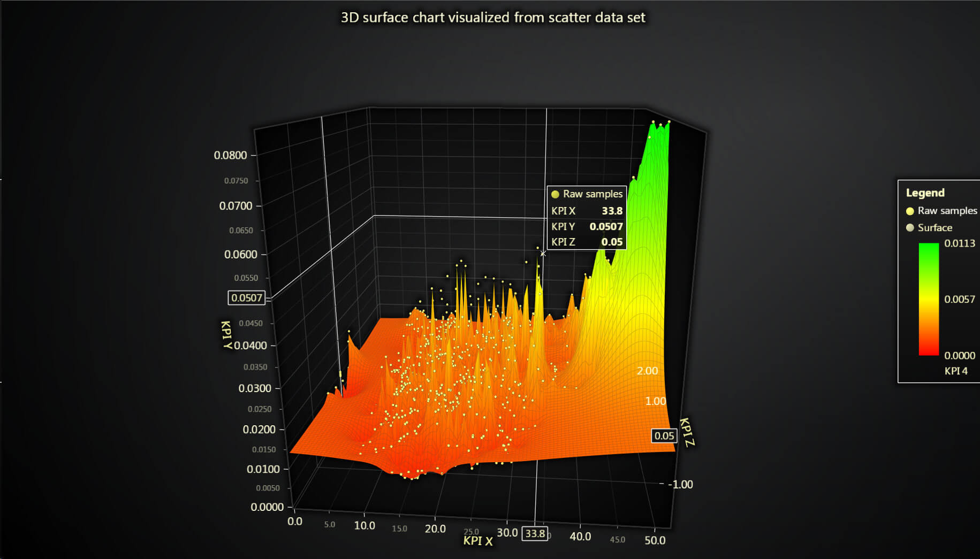Click the 0.05 KPI Z cursor box
The height and width of the screenshot is (559, 980).
(x=664, y=436)
